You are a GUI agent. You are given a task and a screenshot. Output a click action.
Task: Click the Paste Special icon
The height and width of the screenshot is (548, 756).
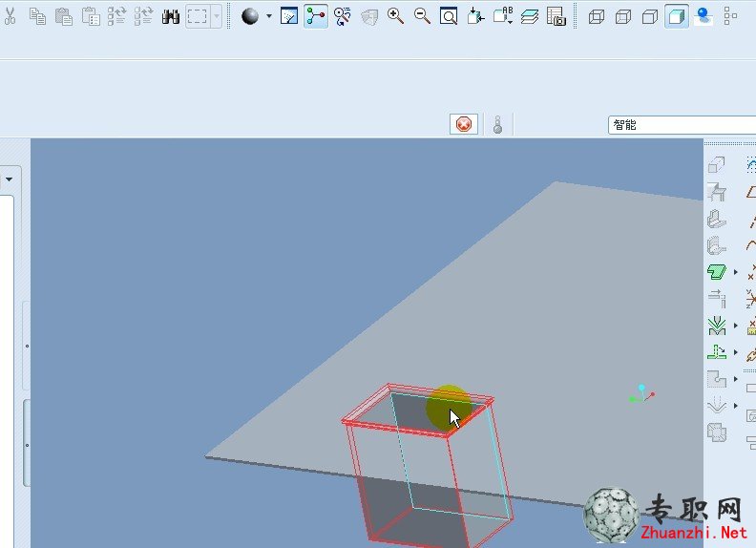click(x=90, y=16)
